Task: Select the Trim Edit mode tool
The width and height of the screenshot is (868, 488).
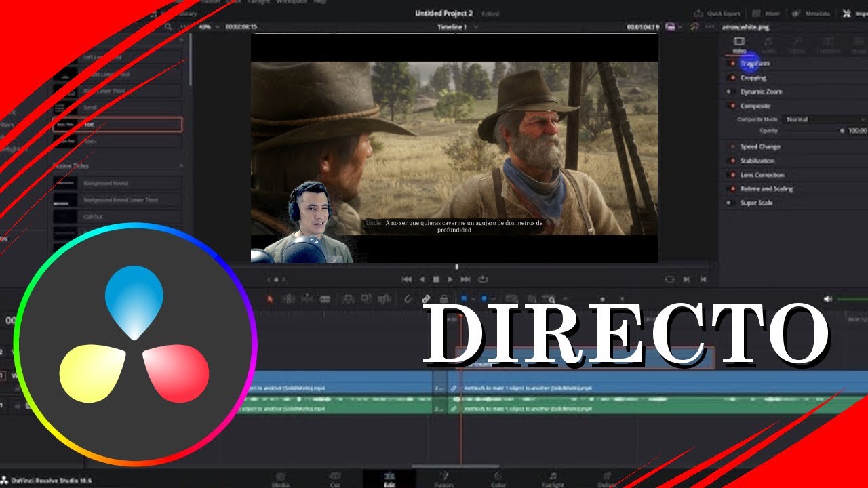Action: click(288, 299)
